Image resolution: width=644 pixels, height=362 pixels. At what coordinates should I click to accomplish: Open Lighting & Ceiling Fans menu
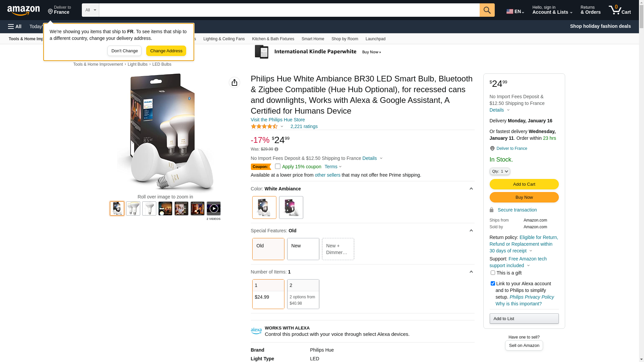coord(224,39)
